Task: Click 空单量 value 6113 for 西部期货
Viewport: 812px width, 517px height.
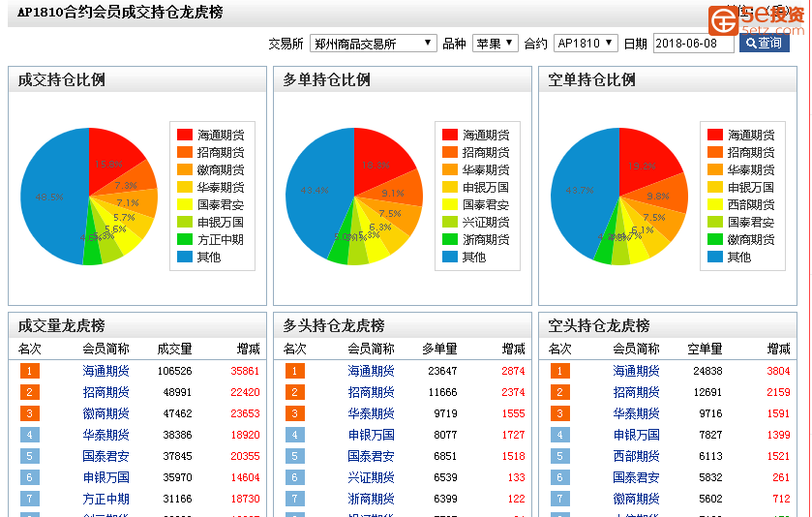Action: click(710, 456)
